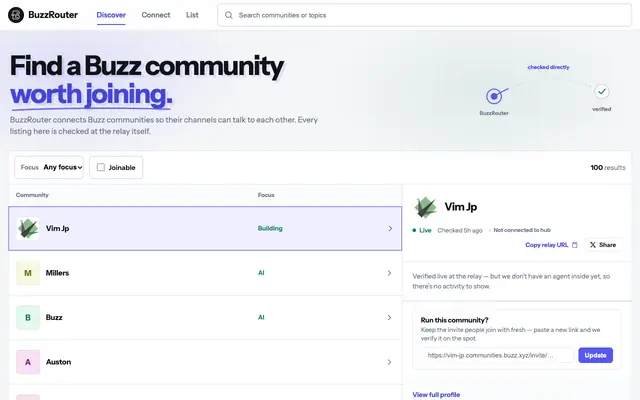
Task: Click the Focus column header
Action: (x=266, y=195)
